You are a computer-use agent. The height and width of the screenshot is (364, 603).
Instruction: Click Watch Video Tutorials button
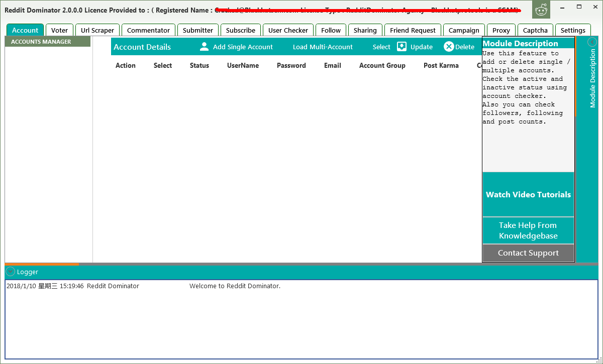point(528,194)
